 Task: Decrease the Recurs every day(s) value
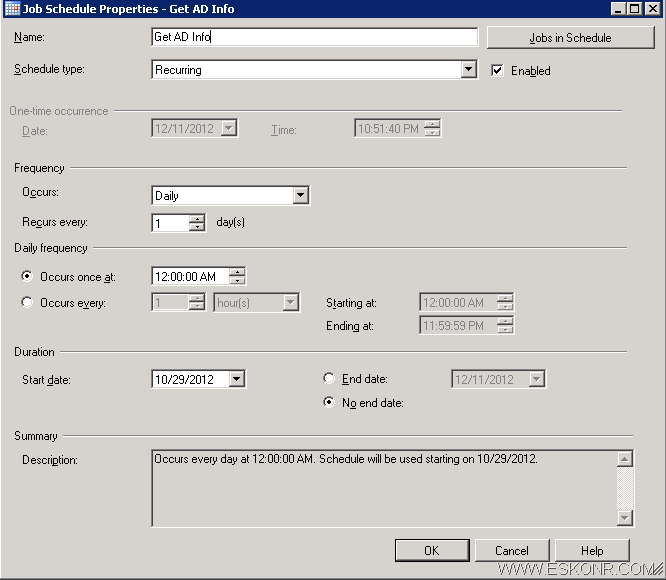click(197, 227)
